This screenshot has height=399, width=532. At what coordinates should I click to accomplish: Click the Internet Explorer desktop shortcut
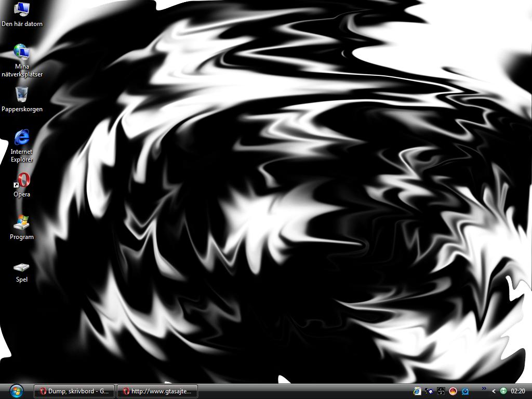click(22, 146)
